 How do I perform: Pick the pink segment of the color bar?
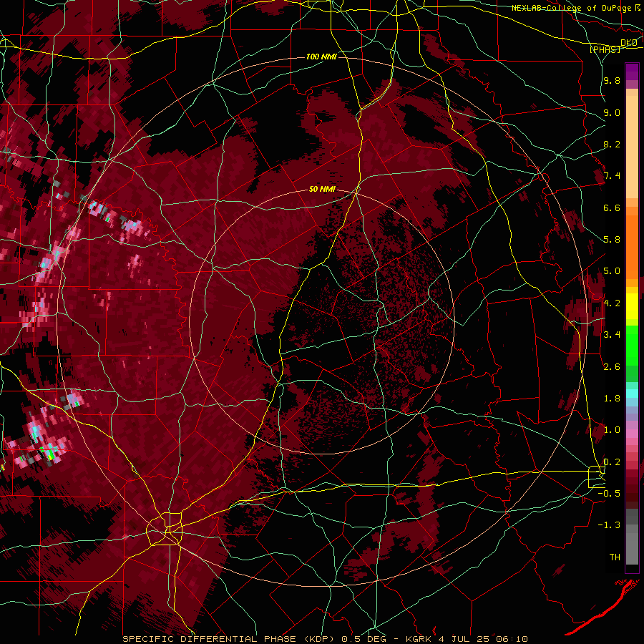coord(632,434)
